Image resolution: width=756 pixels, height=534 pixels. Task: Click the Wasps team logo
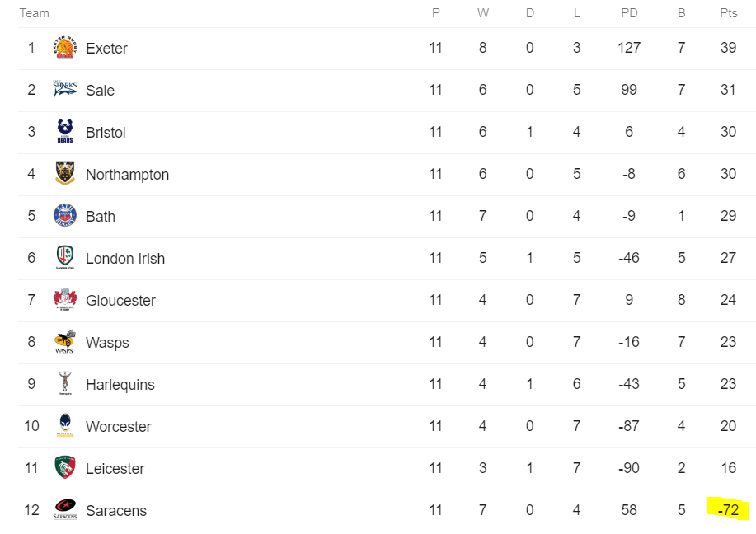65,342
